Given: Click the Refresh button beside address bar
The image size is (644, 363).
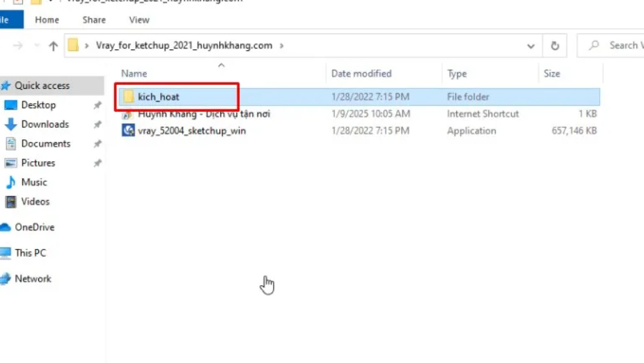Looking at the screenshot, I should tap(555, 46).
